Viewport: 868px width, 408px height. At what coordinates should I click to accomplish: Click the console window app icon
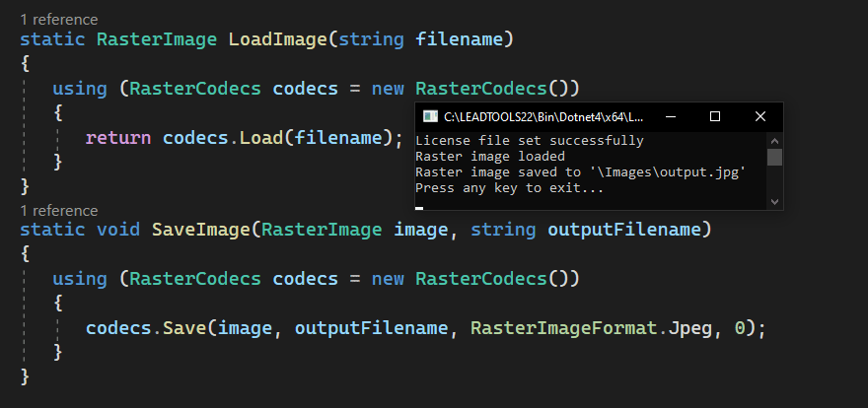[430, 116]
